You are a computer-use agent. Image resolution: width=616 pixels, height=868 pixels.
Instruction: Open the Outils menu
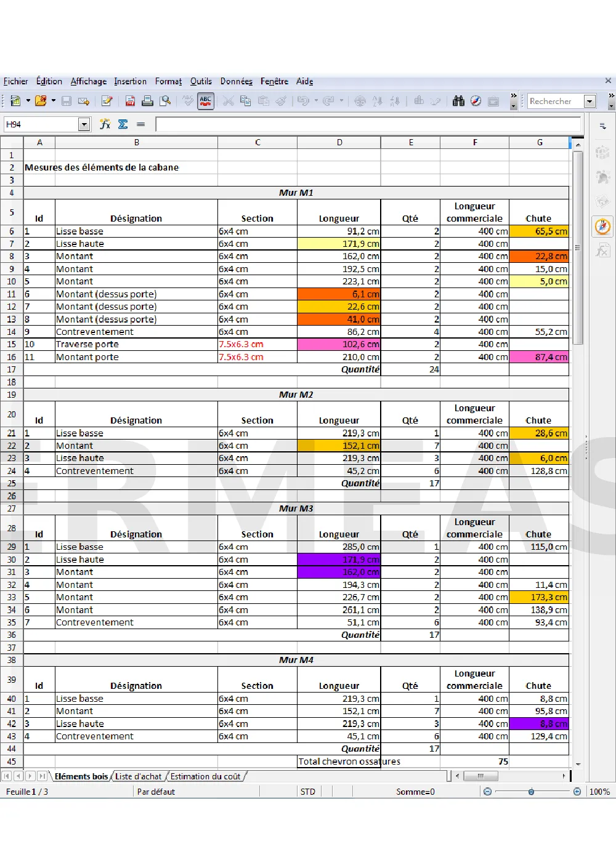pyautogui.click(x=201, y=81)
